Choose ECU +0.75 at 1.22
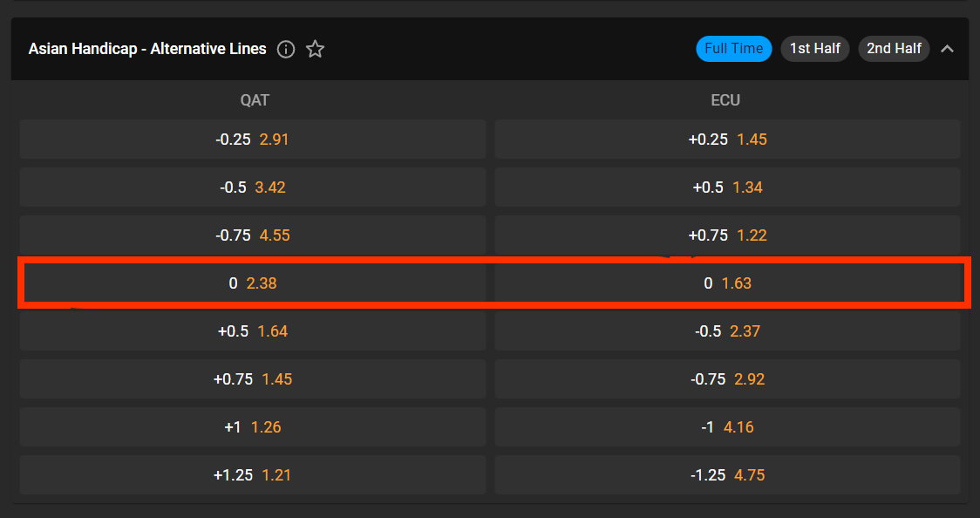Image resolution: width=980 pixels, height=518 pixels. pyautogui.click(x=727, y=235)
